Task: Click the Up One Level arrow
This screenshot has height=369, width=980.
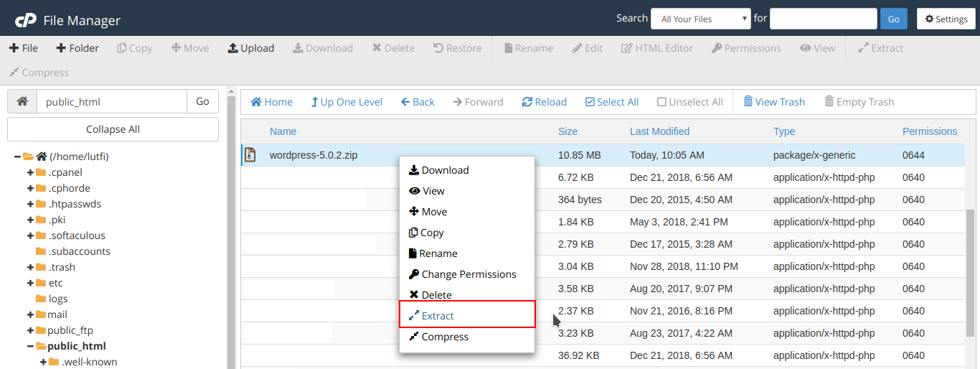Action: 314,102
